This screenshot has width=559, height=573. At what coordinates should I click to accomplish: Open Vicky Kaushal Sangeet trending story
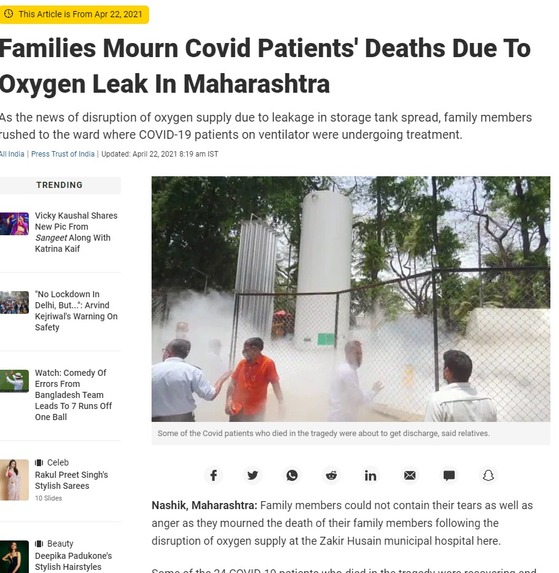(x=76, y=232)
